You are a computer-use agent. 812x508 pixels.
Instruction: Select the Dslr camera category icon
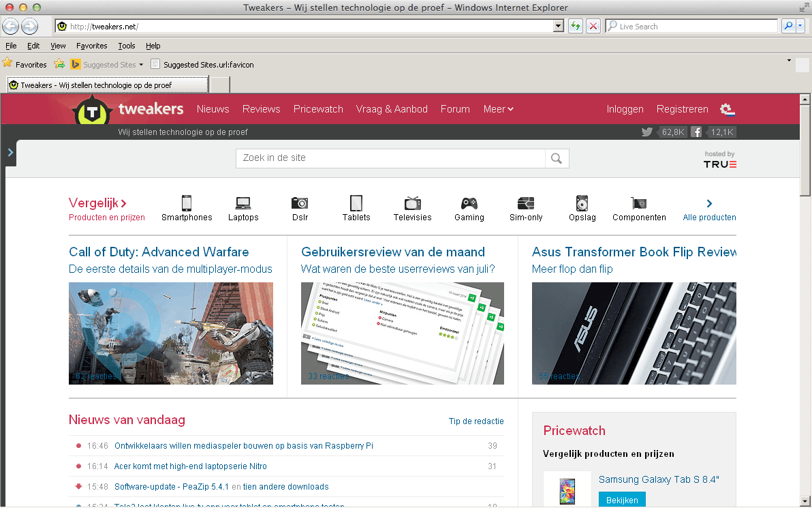click(299, 203)
